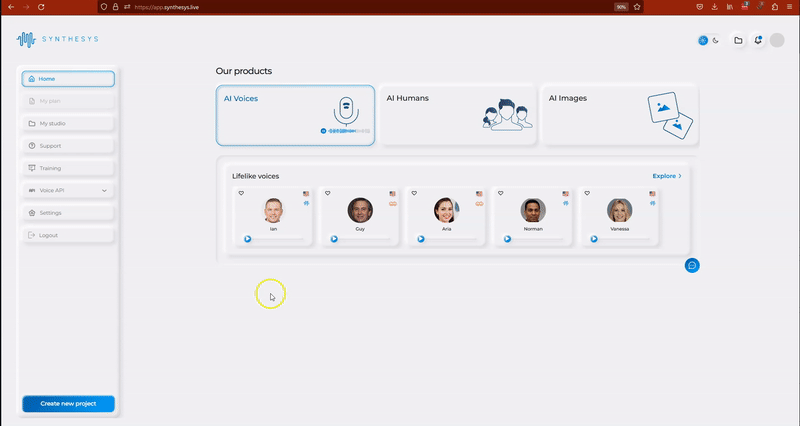The width and height of the screenshot is (800, 426).
Task: Reload the page in the browser
Action: (41, 7)
